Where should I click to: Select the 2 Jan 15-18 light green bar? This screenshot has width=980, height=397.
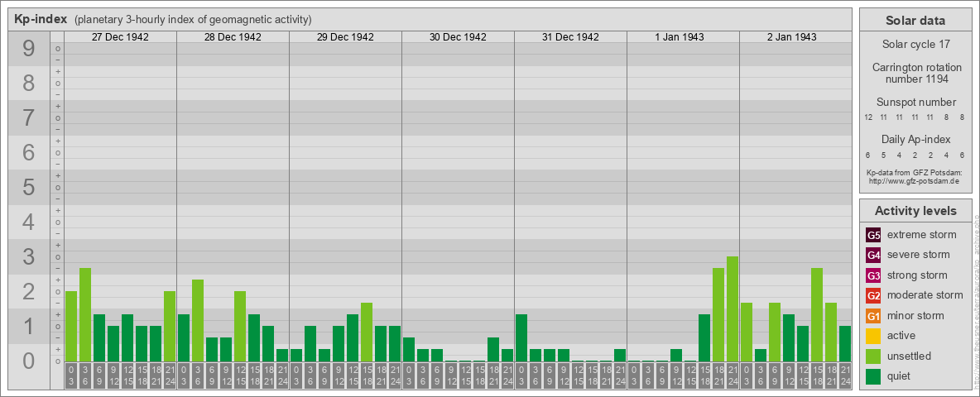point(816,314)
